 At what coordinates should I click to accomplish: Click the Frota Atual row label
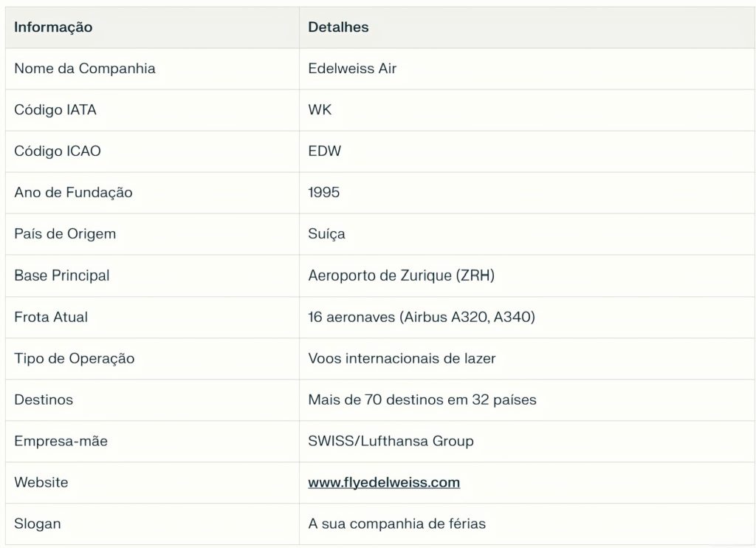tap(51, 317)
